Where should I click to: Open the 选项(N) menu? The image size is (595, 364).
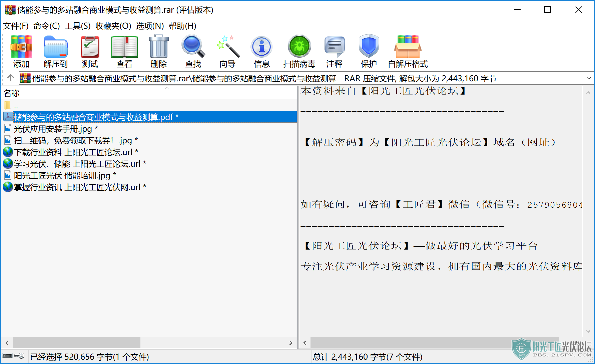point(150,26)
